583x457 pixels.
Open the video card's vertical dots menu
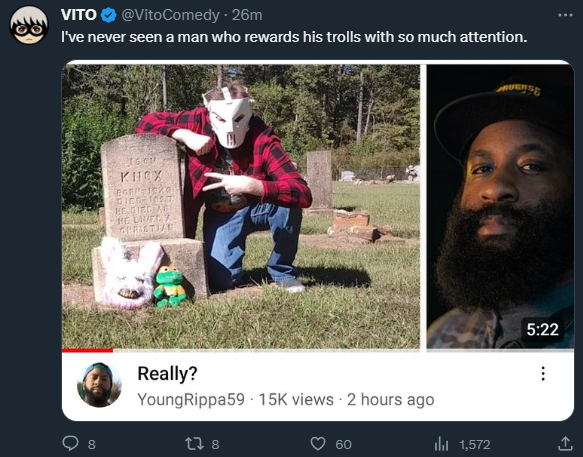pyautogui.click(x=543, y=374)
